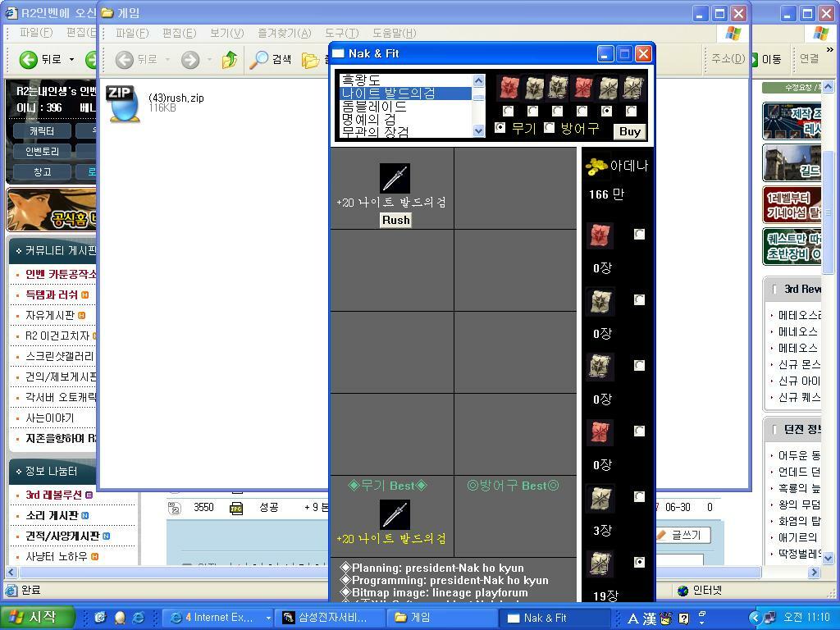Click the 글쓰기 pencil icon
Image resolution: width=840 pixels, height=630 pixels.
tap(662, 535)
